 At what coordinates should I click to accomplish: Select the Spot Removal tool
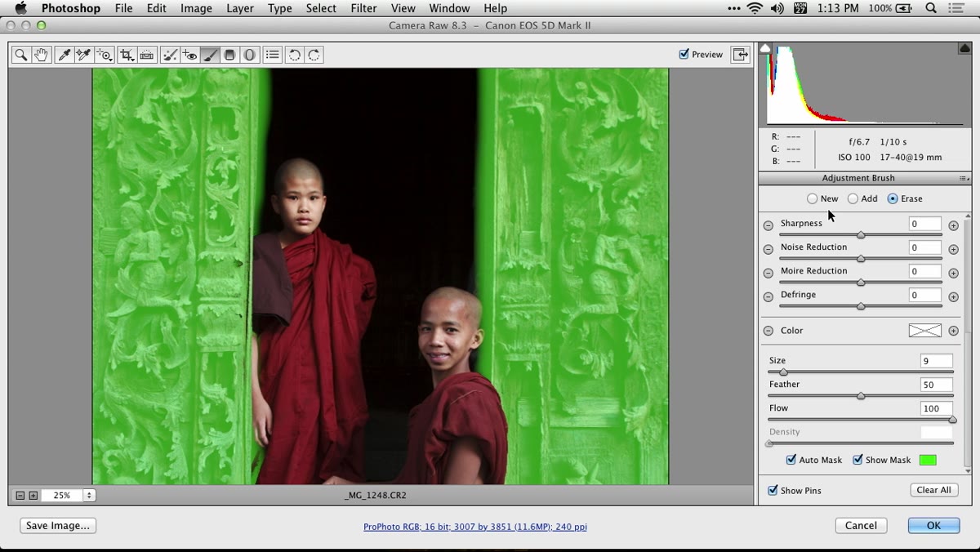click(171, 55)
